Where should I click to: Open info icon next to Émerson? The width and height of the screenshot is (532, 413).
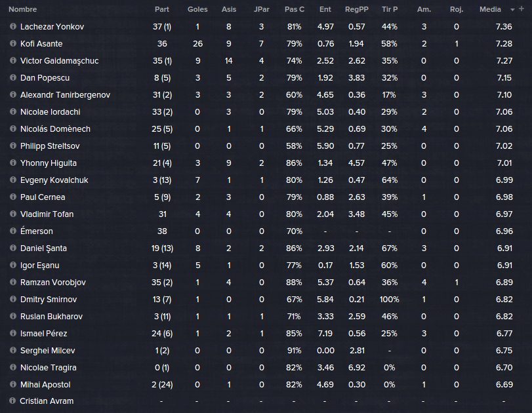13,231
